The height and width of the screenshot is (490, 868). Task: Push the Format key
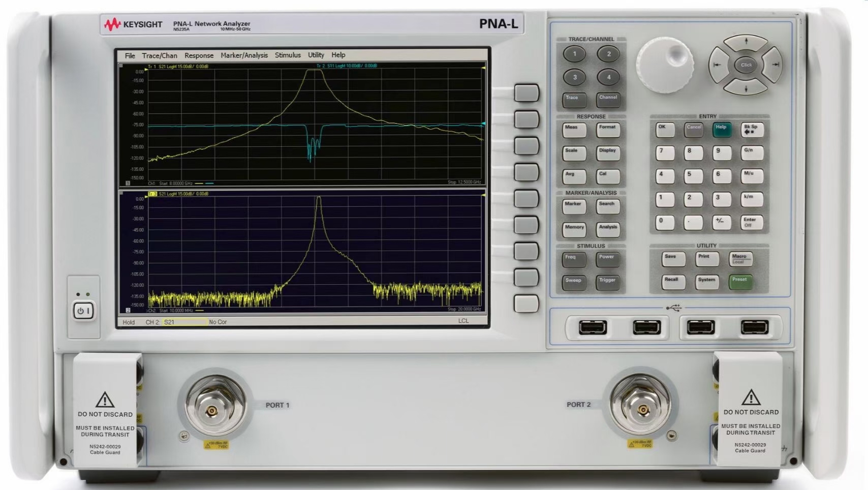point(608,130)
